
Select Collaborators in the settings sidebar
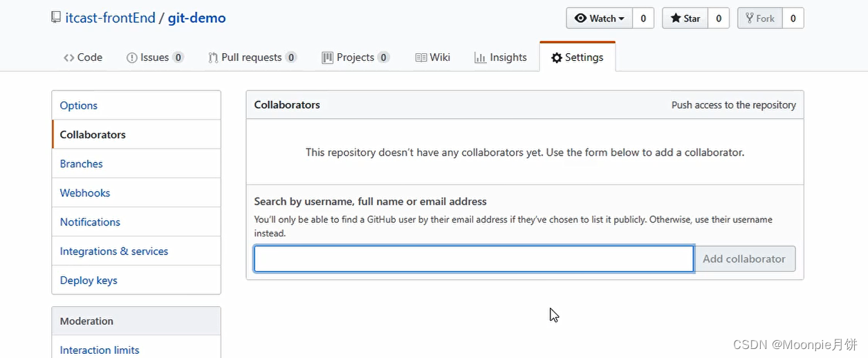coord(136,134)
